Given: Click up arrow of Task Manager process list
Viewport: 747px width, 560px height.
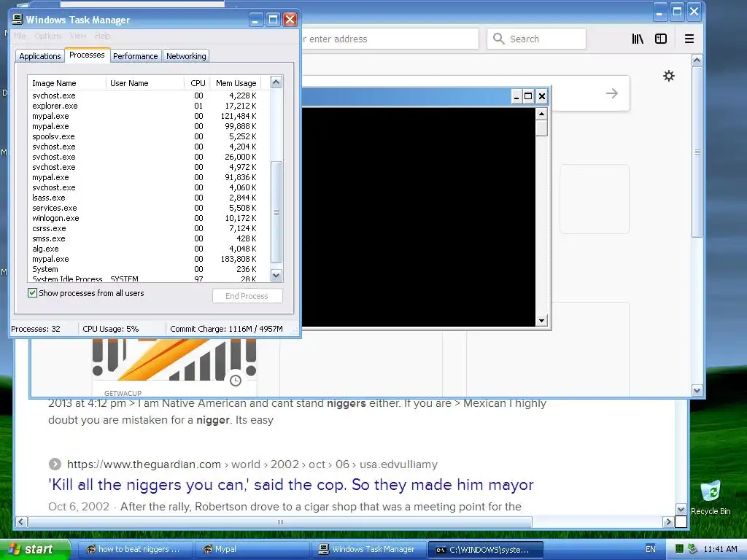Looking at the screenshot, I should tap(276, 82).
